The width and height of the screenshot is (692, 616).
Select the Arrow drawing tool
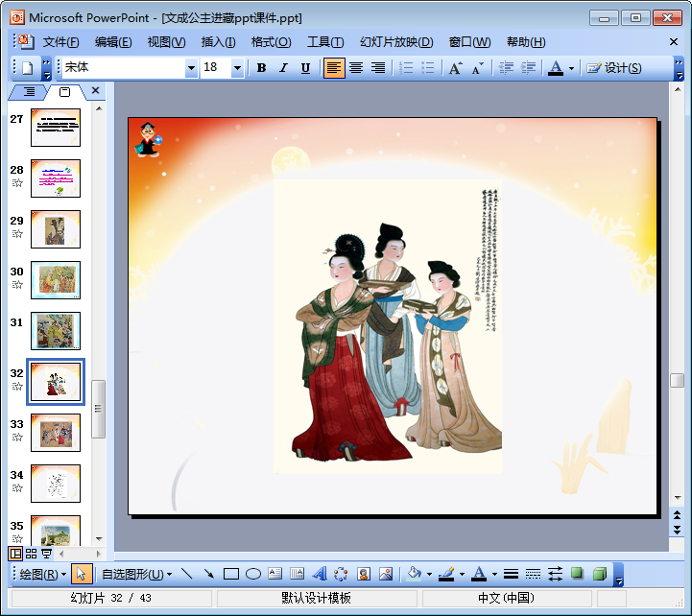click(x=208, y=574)
